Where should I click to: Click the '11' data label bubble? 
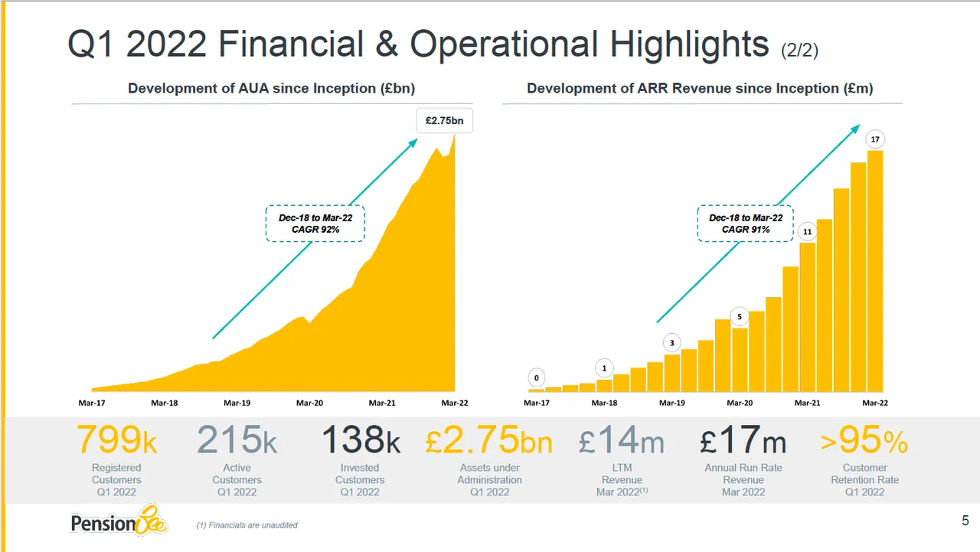pos(807,231)
